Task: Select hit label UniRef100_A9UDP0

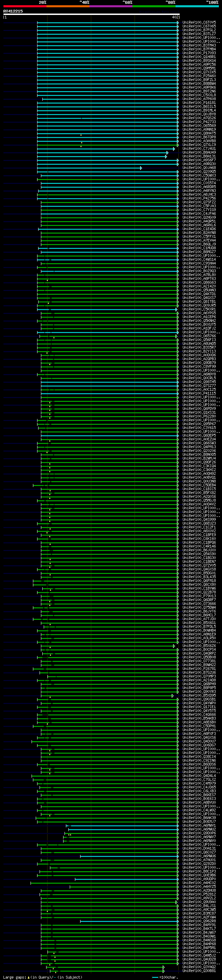Action: click(199, 879)
